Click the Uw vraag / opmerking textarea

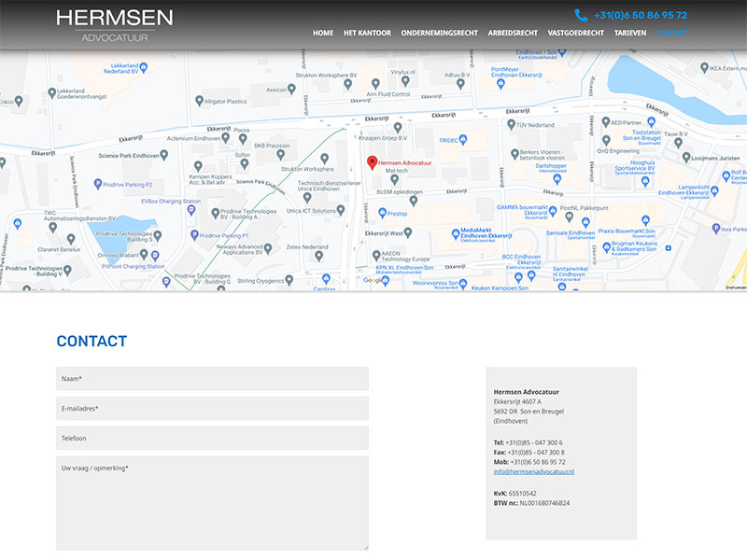click(213, 503)
